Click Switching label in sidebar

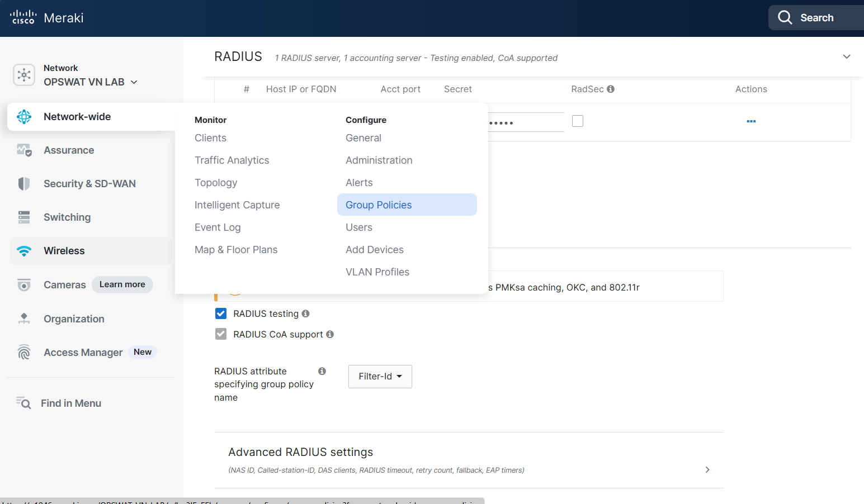click(67, 217)
